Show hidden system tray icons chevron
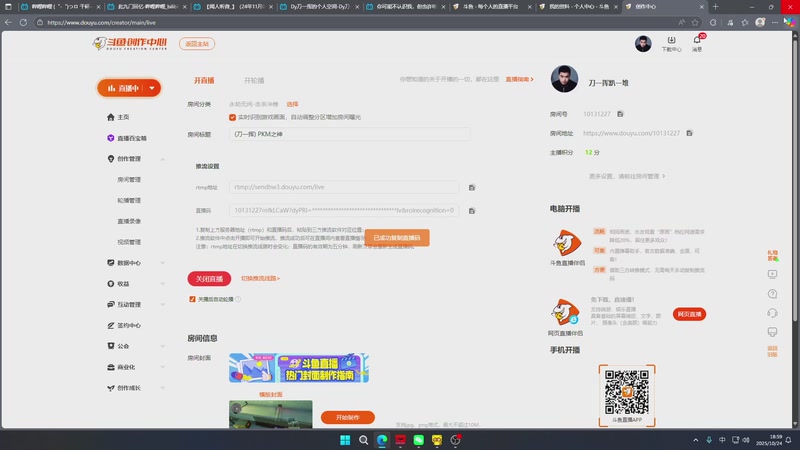 (x=695, y=440)
